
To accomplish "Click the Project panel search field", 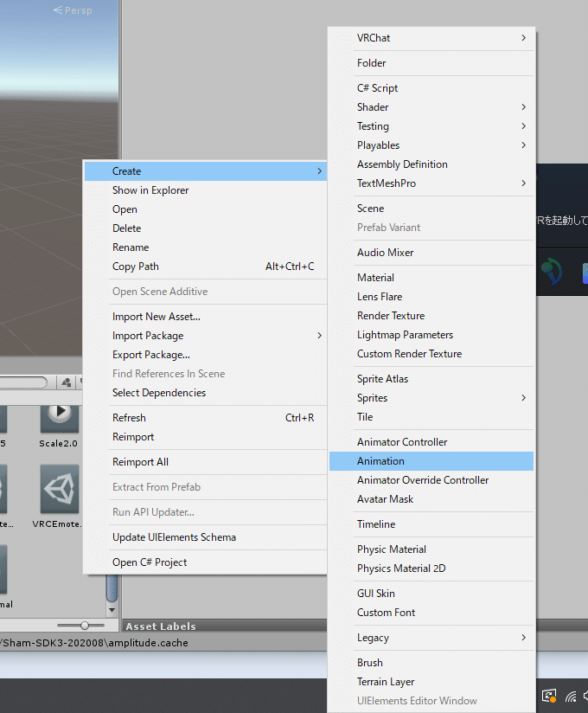I will [x=23, y=382].
